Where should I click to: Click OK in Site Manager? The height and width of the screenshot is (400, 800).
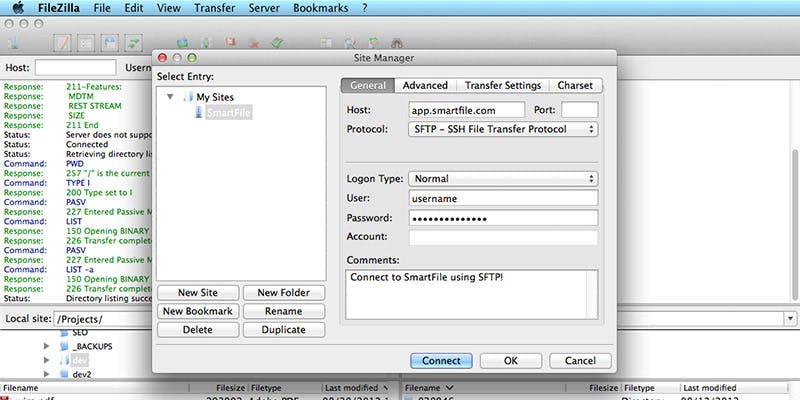pos(511,361)
